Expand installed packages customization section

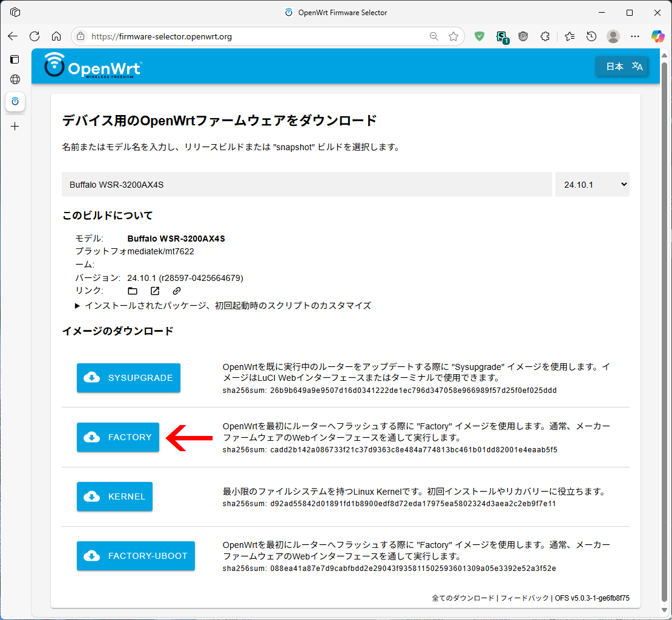(223, 306)
